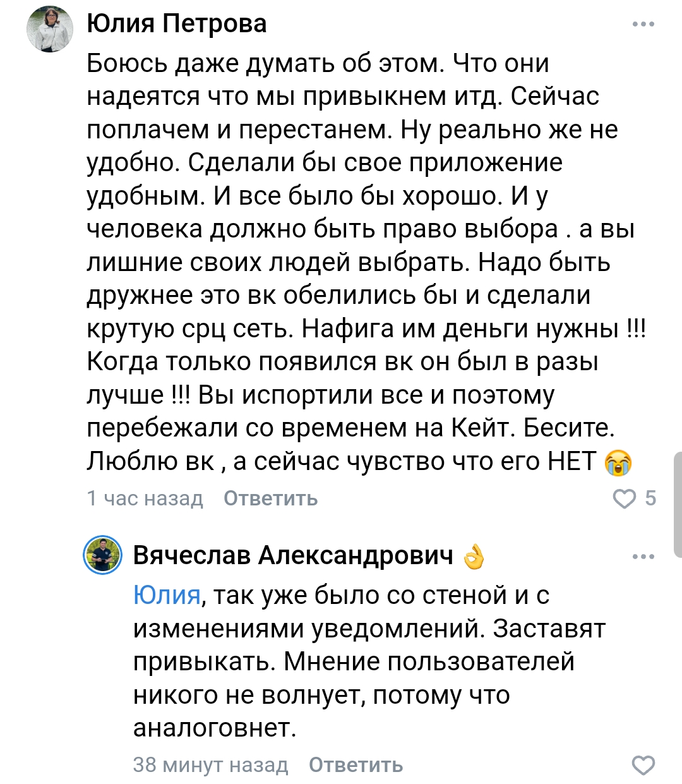Open Юлия Петрова's profile avatar
Viewport: 682px width, 784px height.
point(50,29)
